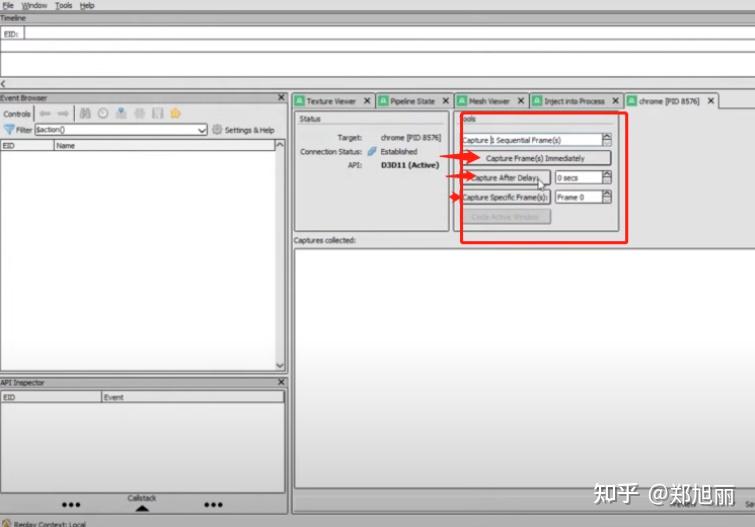This screenshot has width=755, height=527.
Task: Open the Window menu
Action: [x=34, y=5]
